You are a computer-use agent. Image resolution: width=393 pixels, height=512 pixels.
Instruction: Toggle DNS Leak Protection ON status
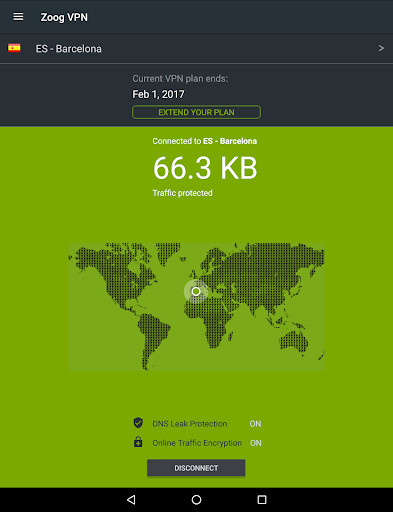[x=255, y=424]
